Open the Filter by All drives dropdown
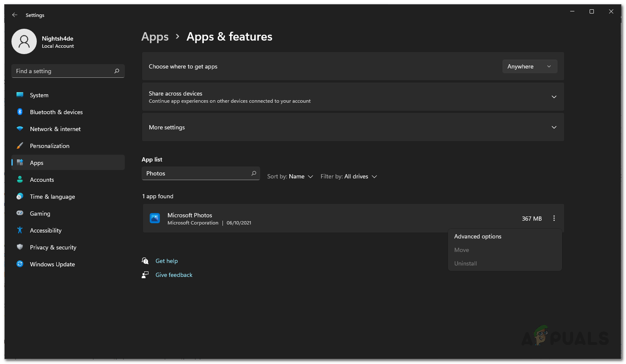Viewport: 626px width, 364px height. pos(349,177)
